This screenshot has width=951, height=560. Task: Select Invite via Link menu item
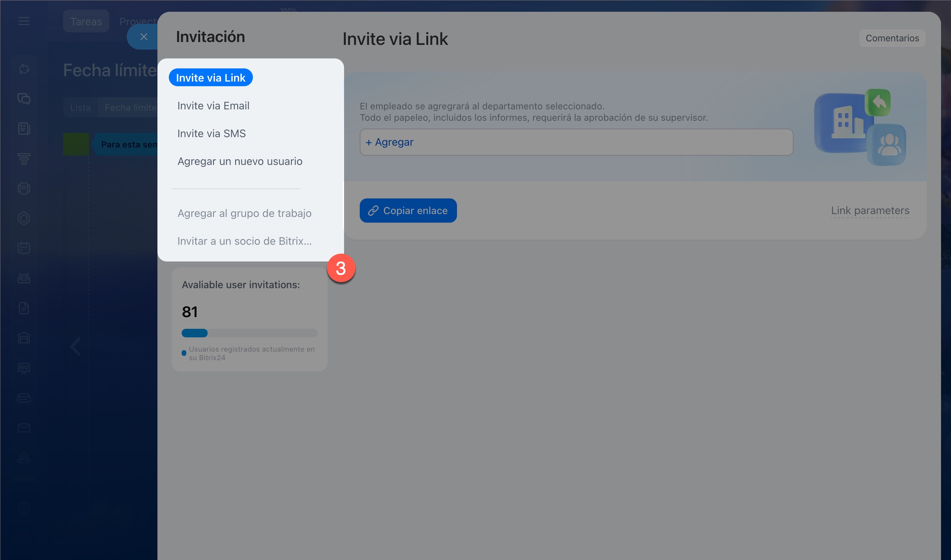211,77
